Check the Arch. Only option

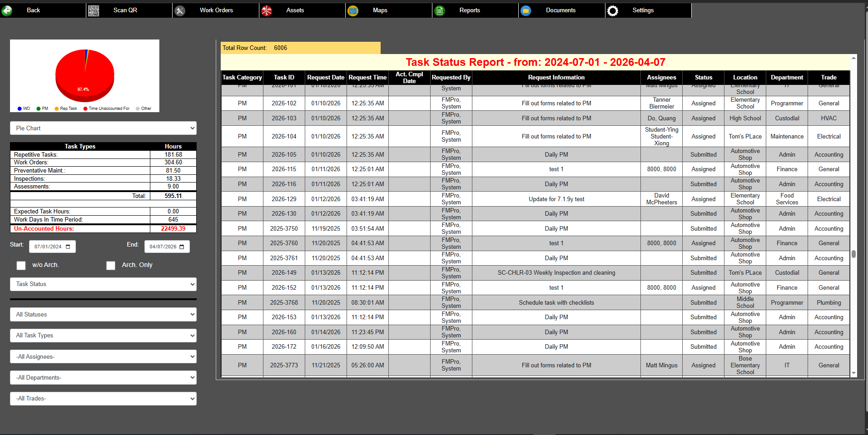[x=111, y=265]
